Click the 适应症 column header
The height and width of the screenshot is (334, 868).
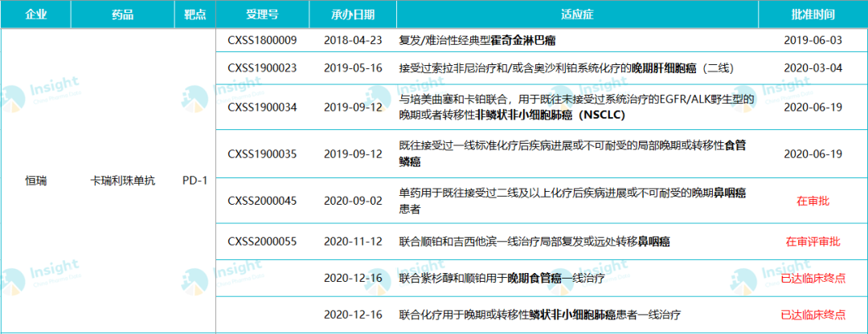coord(577,14)
